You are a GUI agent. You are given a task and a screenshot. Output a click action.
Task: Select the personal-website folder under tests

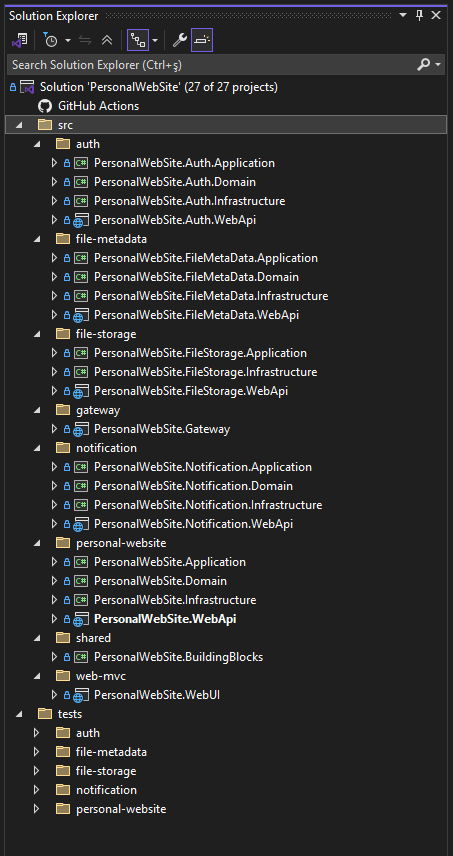[121, 809]
